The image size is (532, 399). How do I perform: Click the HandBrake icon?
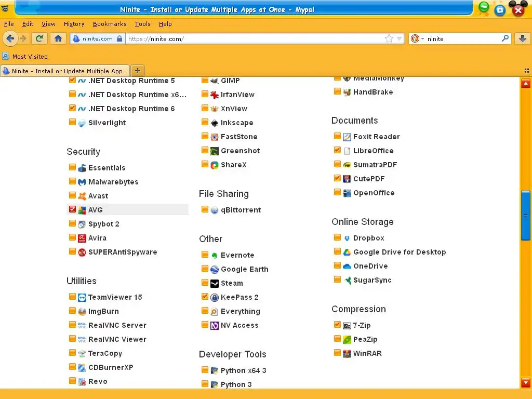click(347, 92)
